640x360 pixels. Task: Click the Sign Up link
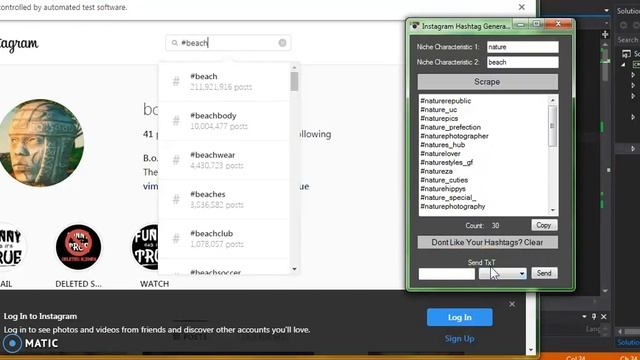(x=460, y=338)
